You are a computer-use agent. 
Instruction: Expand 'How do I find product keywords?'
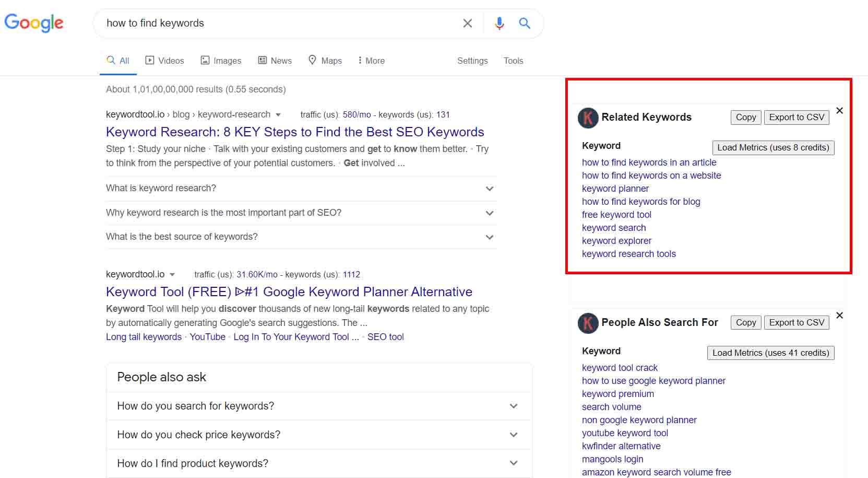coord(319,463)
